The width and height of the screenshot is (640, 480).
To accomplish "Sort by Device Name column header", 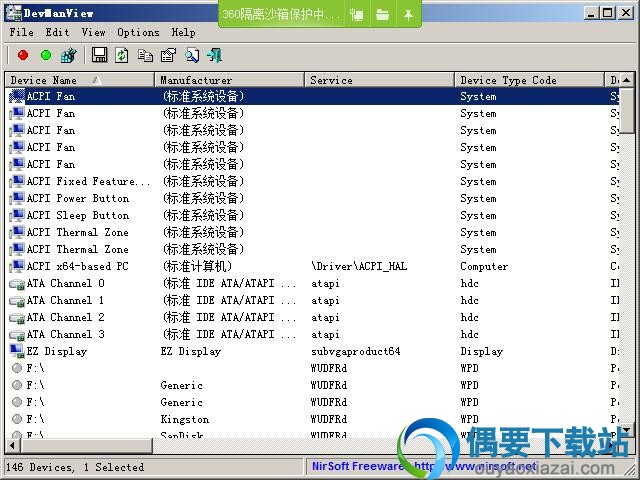I will 80,80.
